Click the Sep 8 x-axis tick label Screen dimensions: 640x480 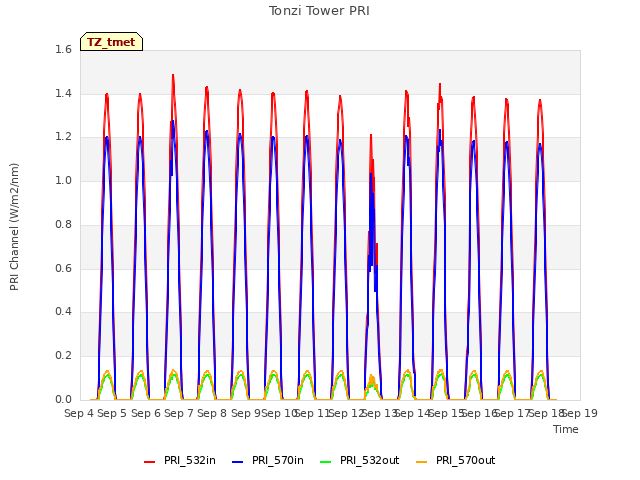[212, 413]
